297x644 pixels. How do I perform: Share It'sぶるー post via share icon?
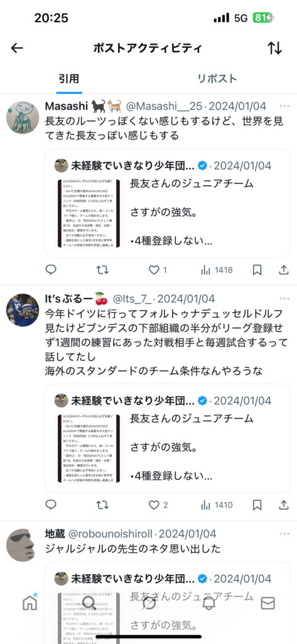[x=284, y=505]
